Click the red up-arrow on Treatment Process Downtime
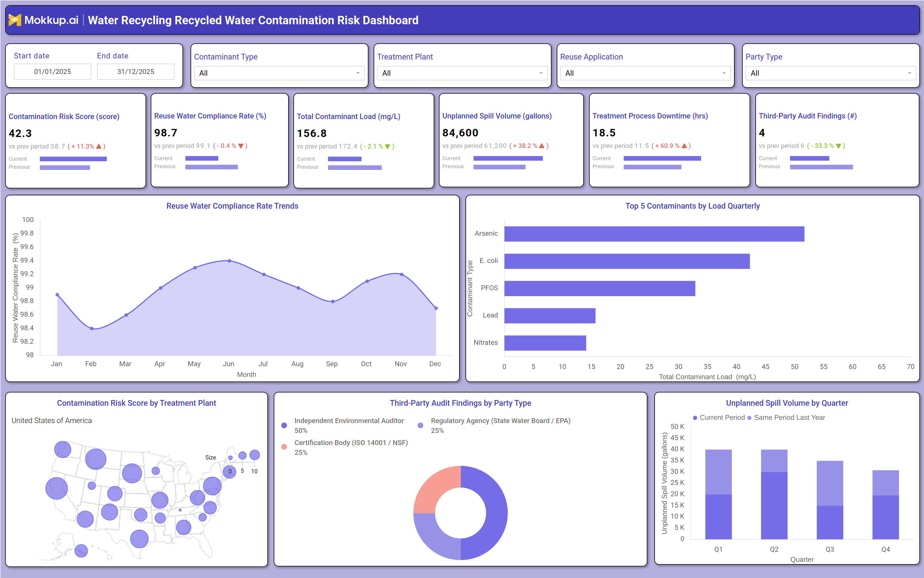 684,146
